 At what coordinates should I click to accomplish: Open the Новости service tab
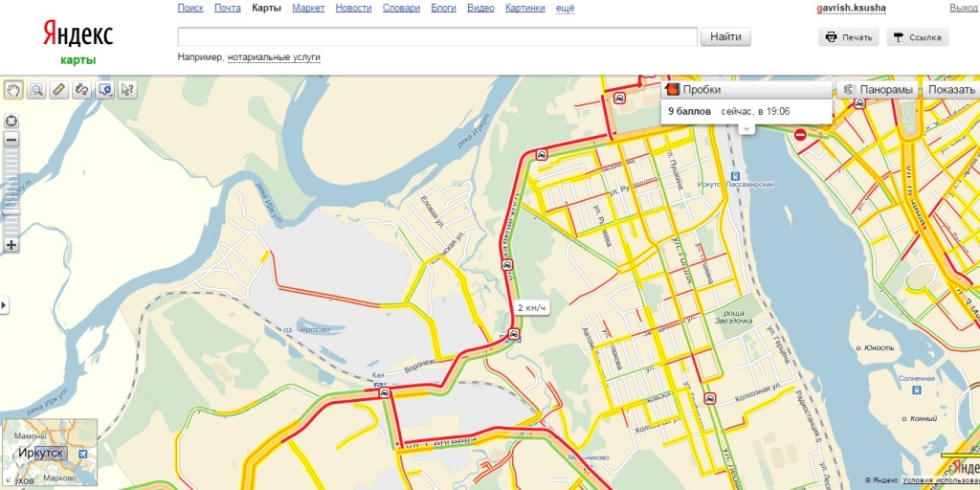(353, 8)
